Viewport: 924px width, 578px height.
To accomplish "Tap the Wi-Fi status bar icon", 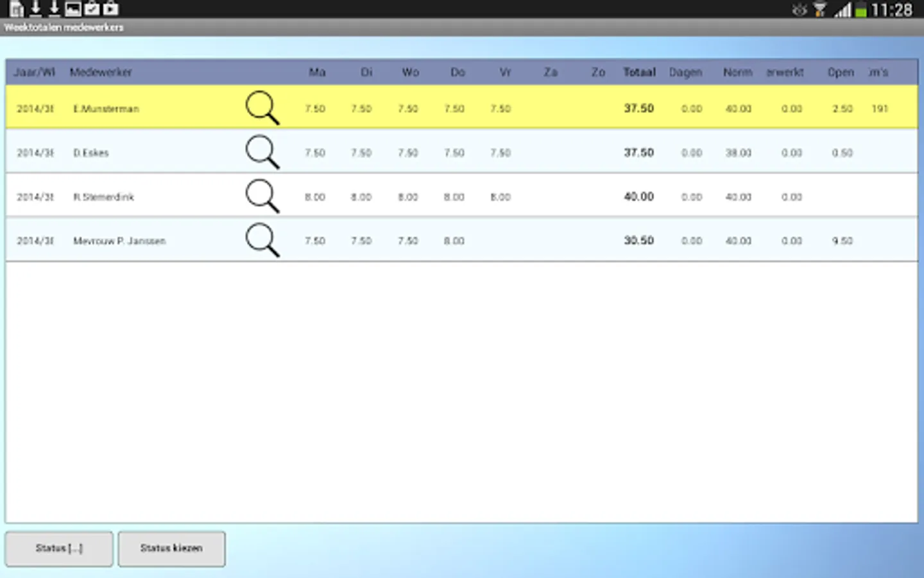I will 819,10.
